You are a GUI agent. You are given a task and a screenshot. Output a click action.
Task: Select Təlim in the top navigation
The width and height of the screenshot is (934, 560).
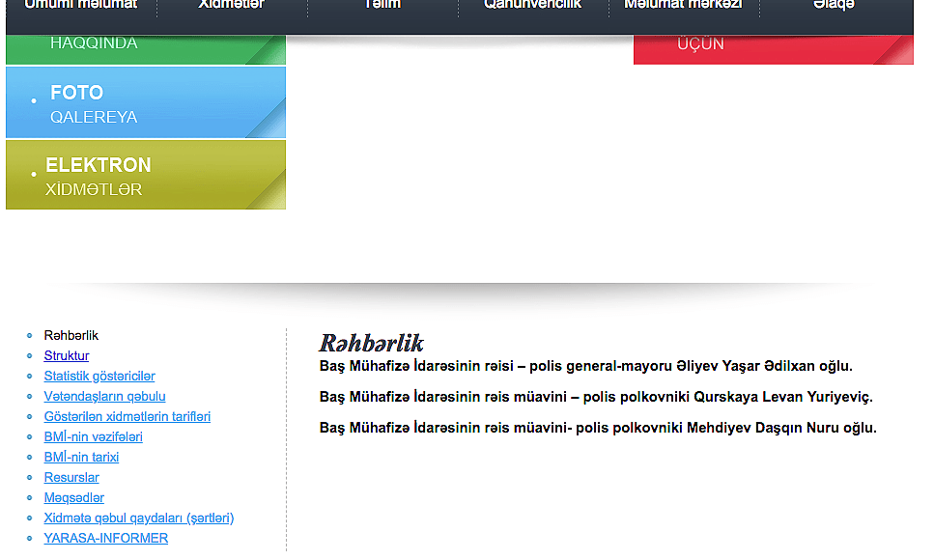382,7
